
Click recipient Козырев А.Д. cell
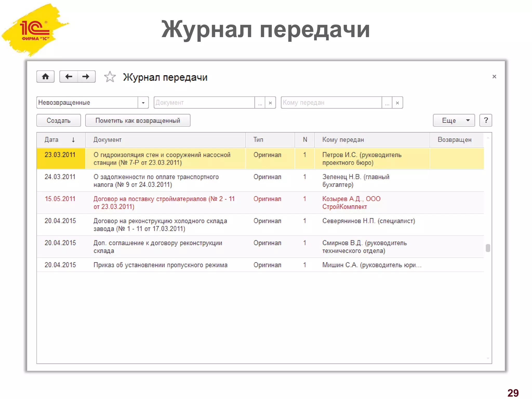[x=372, y=203]
